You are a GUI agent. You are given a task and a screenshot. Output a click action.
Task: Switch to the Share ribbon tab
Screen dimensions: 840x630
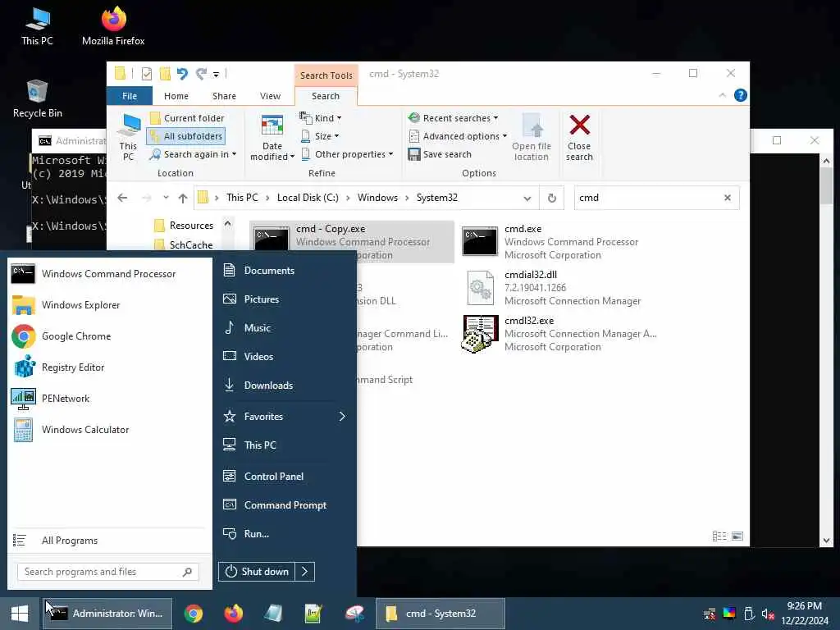(x=224, y=96)
